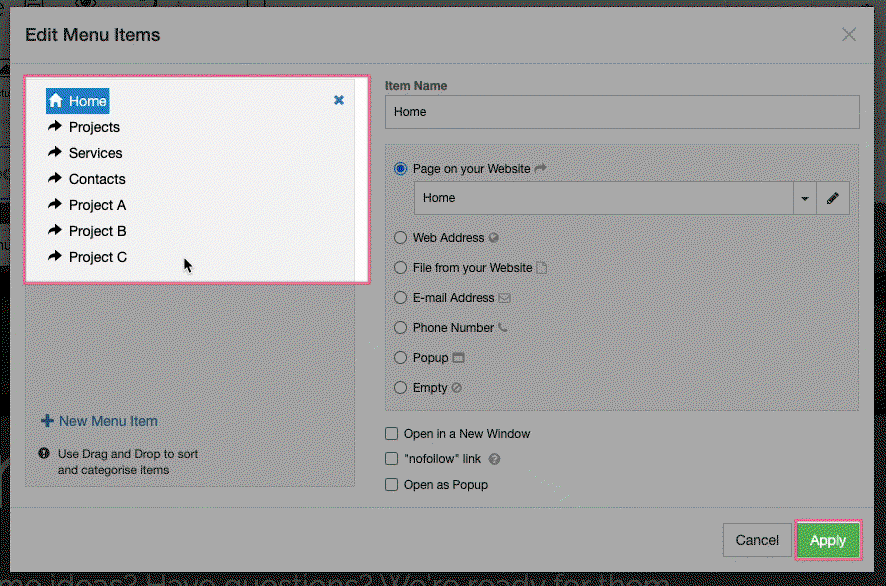Viewport: 886px width, 586px height.
Task: Click the Web Address help icon
Action: click(493, 237)
